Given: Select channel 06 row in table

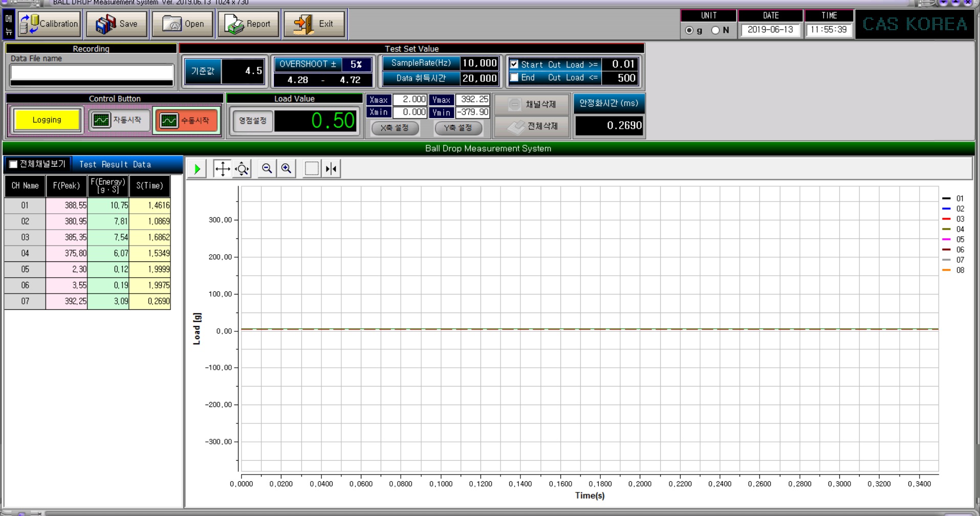Looking at the screenshot, I should coord(88,285).
